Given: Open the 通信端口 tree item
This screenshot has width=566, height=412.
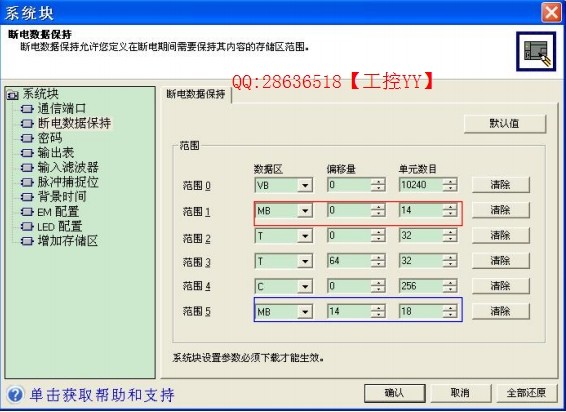Looking at the screenshot, I should pos(62,108).
